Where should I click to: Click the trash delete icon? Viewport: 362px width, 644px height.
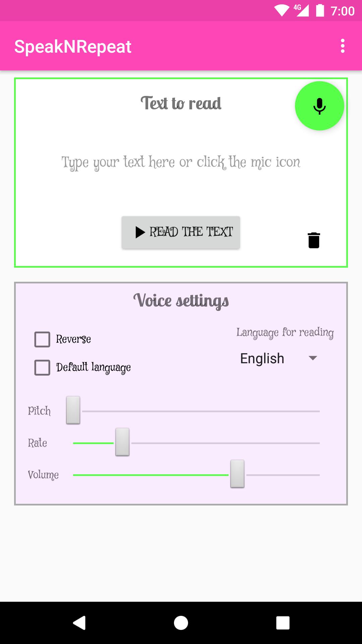(x=314, y=240)
